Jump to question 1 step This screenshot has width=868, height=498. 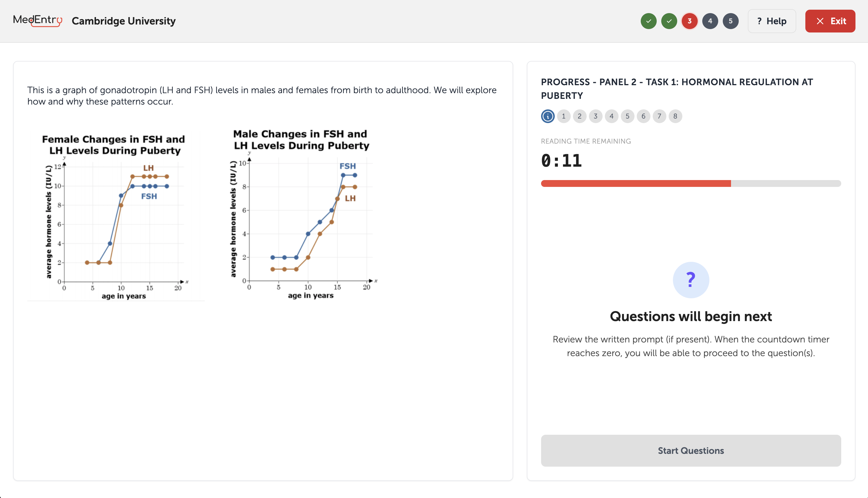[563, 116]
